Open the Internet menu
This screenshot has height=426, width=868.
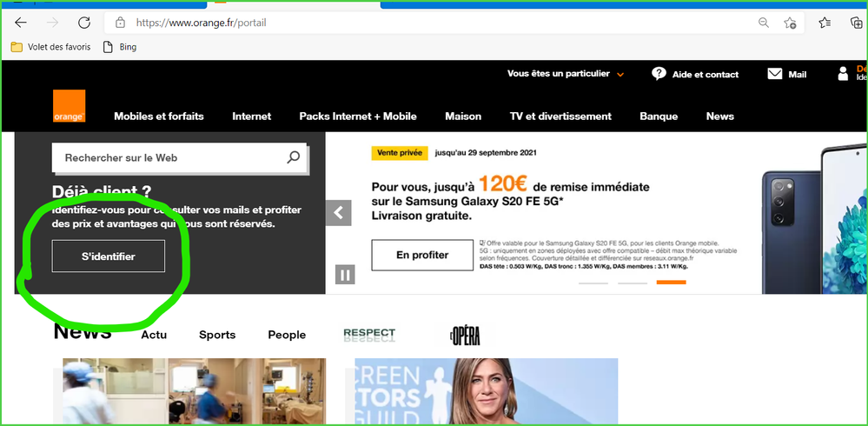pos(252,116)
